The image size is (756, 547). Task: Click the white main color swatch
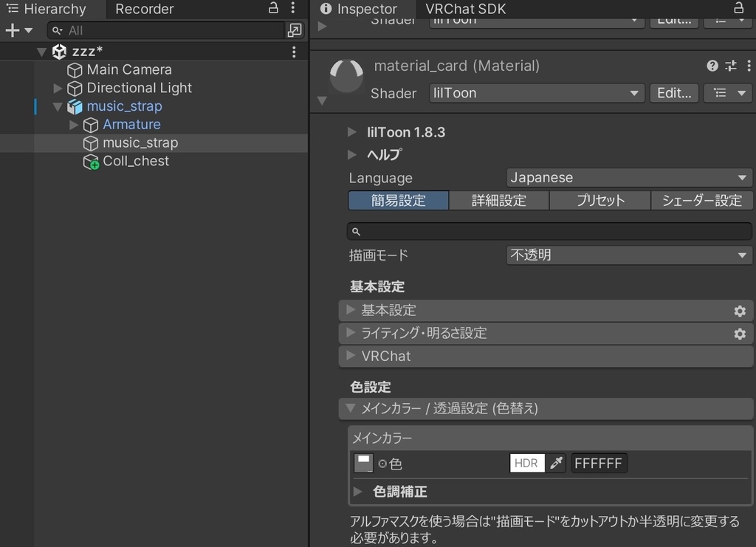(363, 463)
